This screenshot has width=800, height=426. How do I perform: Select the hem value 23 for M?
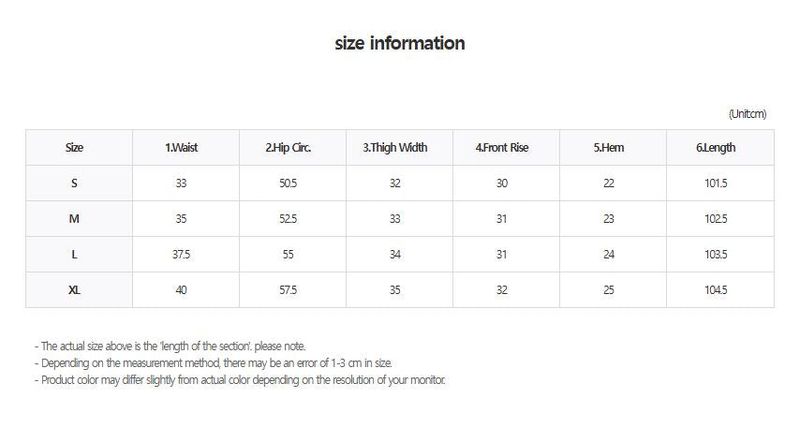pyautogui.click(x=609, y=219)
